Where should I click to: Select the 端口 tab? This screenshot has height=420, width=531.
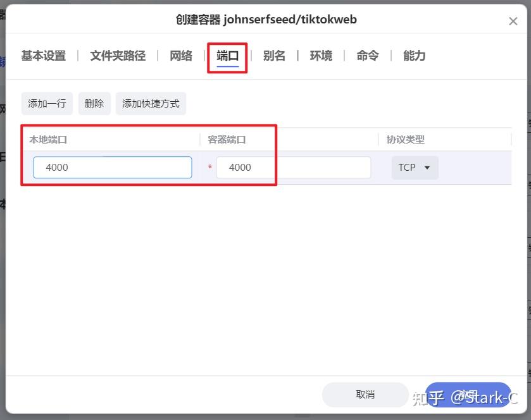click(228, 56)
